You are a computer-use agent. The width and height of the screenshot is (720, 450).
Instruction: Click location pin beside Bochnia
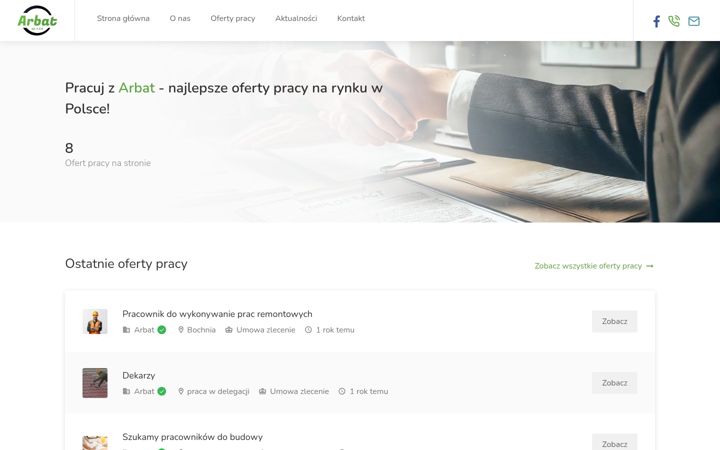point(181,330)
